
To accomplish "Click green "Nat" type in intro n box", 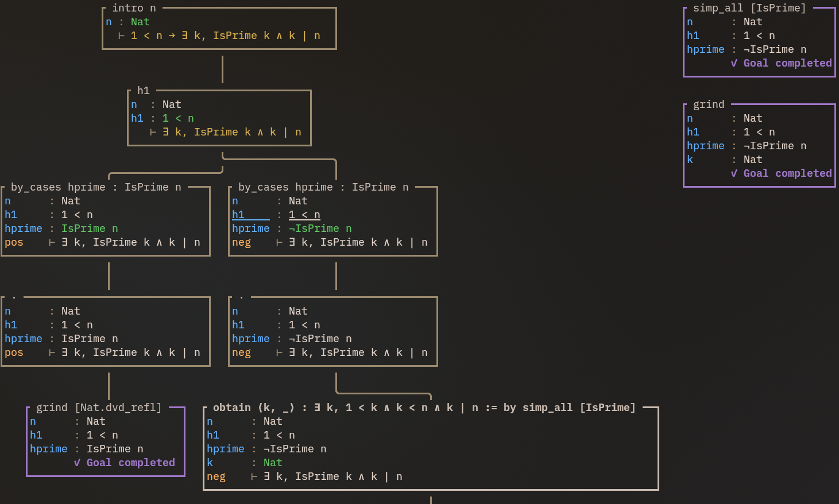I will coord(140,22).
